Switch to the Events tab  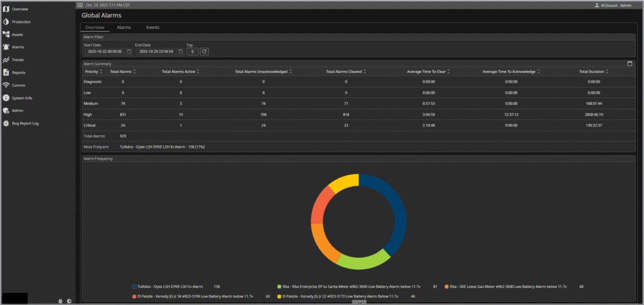coord(153,28)
